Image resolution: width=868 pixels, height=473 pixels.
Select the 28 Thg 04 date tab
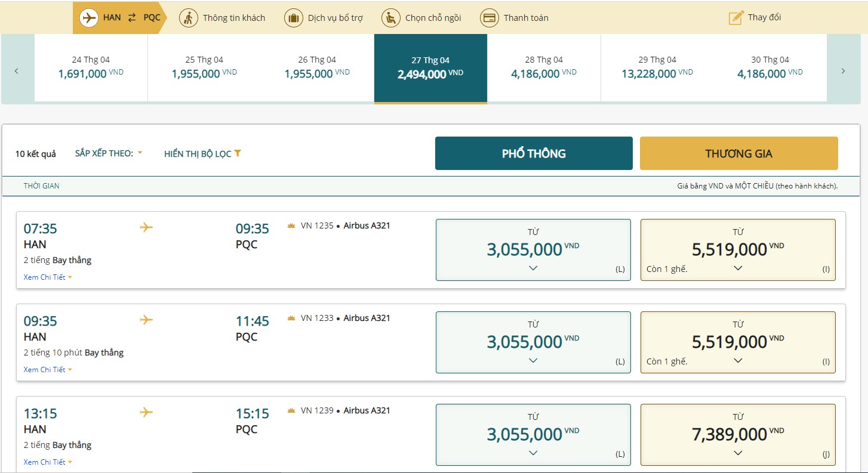point(543,67)
